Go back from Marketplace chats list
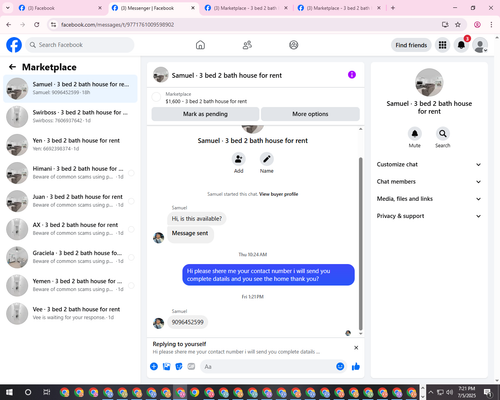The image size is (500, 400). coord(12,67)
